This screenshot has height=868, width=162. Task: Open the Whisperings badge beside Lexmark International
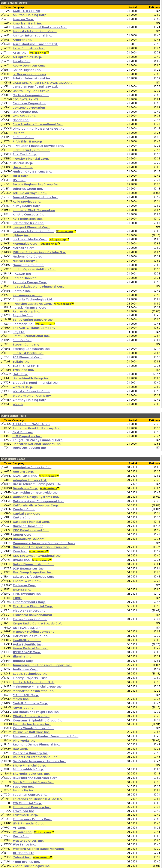pyautogui.click(x=66, y=231)
